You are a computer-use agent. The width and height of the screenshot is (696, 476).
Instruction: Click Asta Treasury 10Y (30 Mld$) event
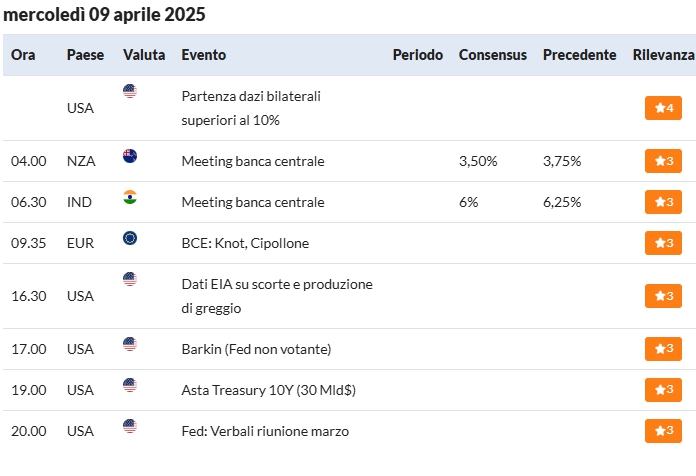coord(269,390)
